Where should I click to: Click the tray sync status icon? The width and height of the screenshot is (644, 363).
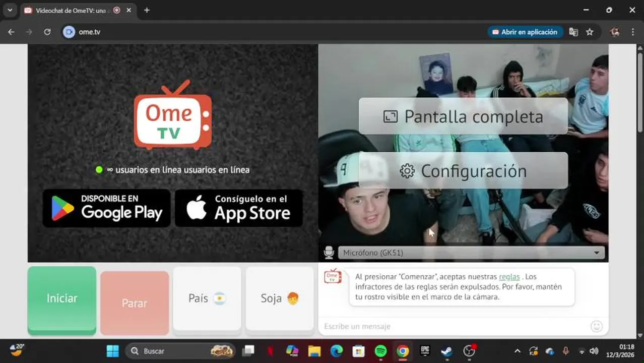point(534,351)
